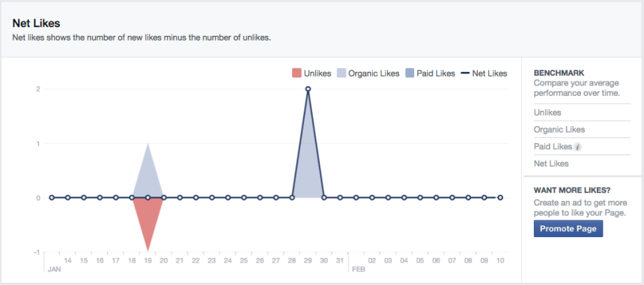
Task: Click the data point at Feb 02
Action: pyautogui.click(x=372, y=197)
